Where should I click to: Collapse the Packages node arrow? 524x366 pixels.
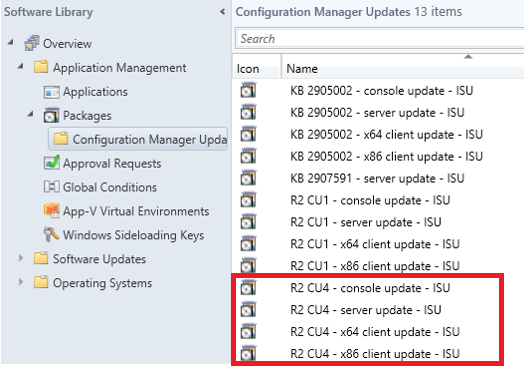coord(30,114)
